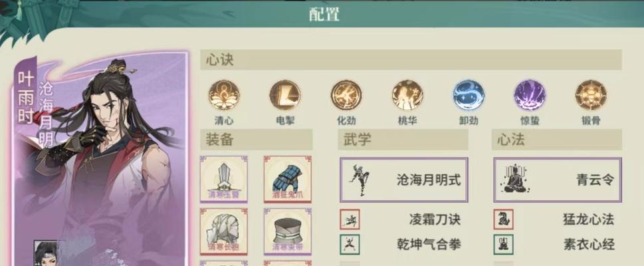Select 凌霜刀诀 martial art entry
644x266 pixels.
click(x=403, y=219)
